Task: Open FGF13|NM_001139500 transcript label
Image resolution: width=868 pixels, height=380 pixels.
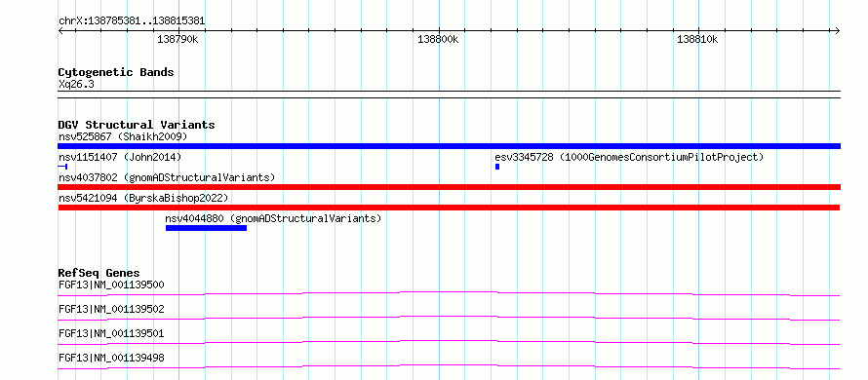Action: coord(111,285)
